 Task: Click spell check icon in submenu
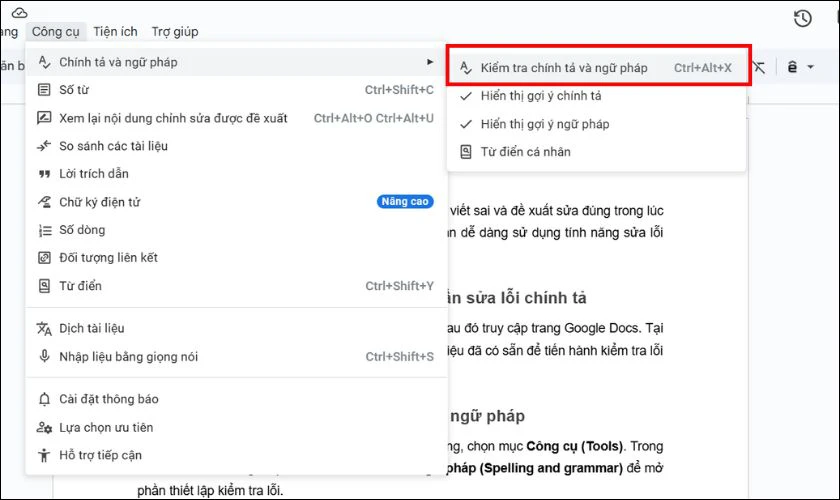click(466, 68)
